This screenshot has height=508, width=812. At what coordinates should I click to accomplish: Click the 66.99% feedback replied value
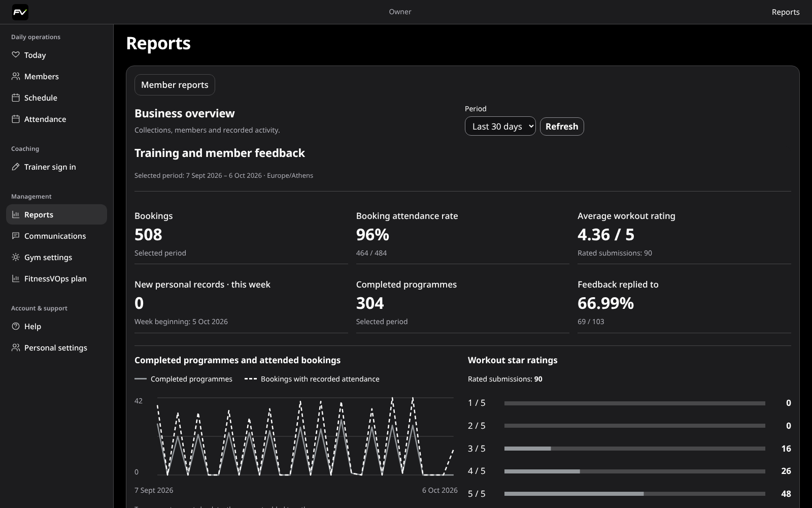point(605,303)
